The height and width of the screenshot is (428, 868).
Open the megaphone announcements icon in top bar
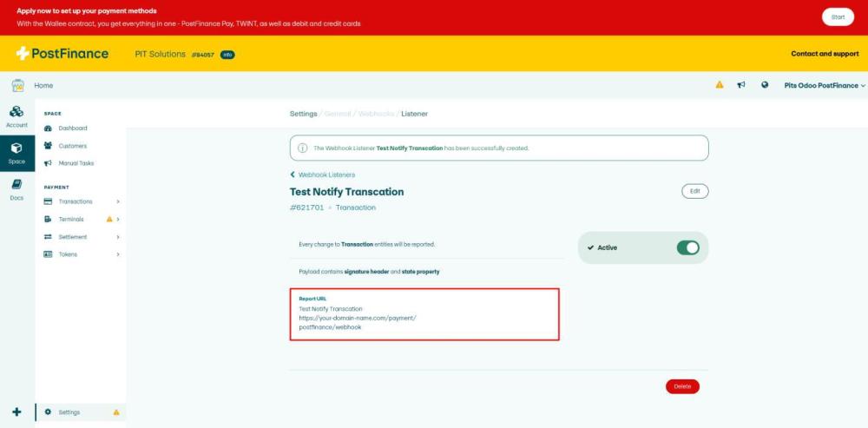(741, 85)
